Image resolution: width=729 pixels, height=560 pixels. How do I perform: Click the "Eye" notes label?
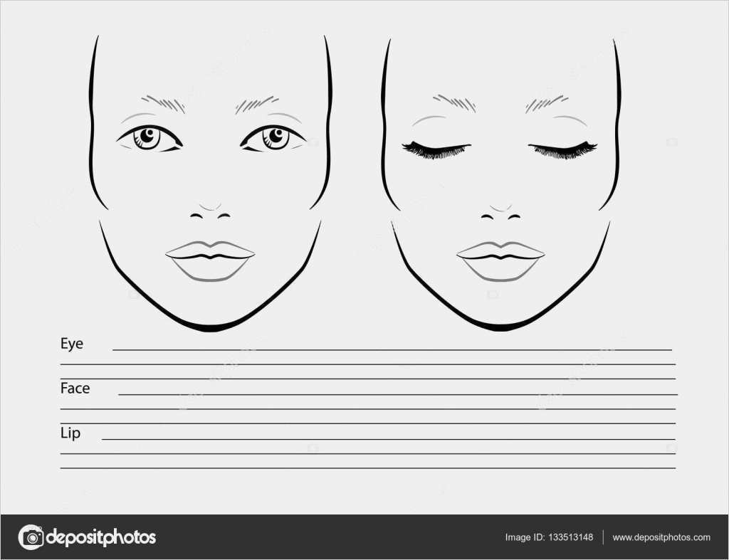(x=71, y=344)
